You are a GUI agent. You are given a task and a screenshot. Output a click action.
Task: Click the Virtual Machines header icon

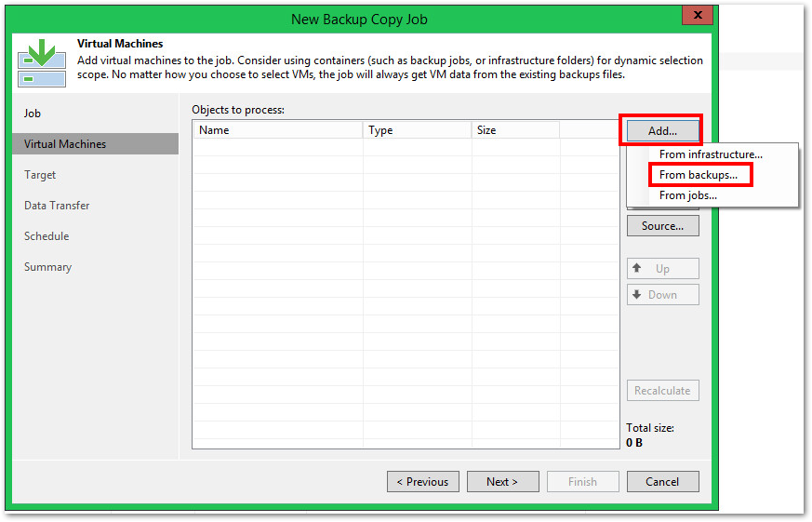[42, 62]
